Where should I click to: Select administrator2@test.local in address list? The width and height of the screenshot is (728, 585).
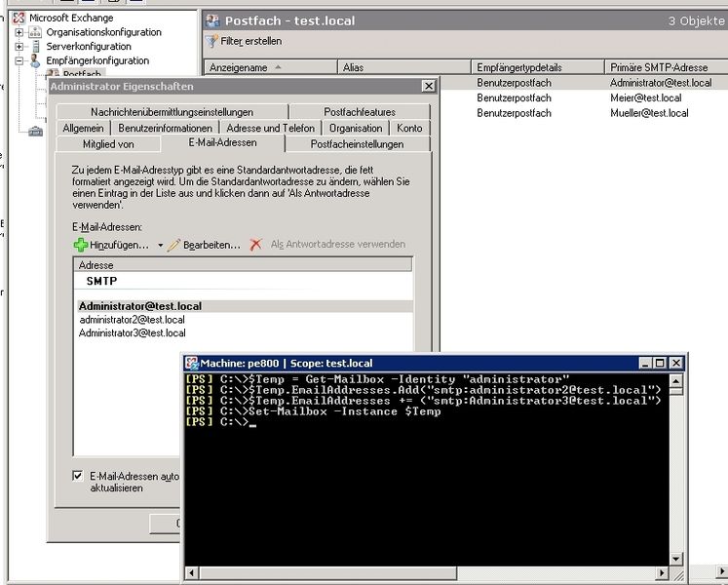click(x=132, y=320)
